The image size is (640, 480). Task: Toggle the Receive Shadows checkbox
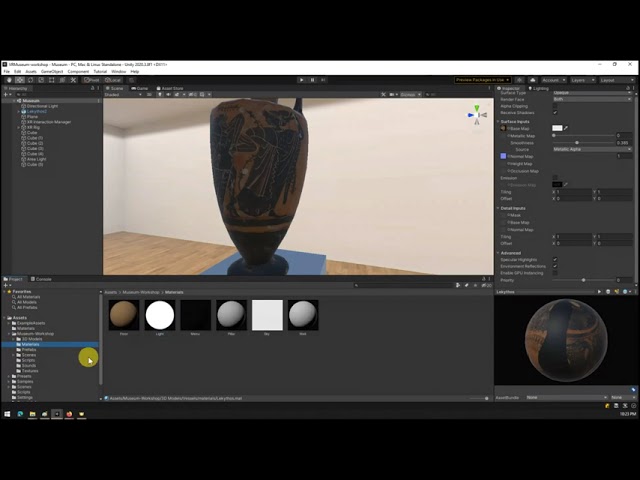[x=555, y=112]
